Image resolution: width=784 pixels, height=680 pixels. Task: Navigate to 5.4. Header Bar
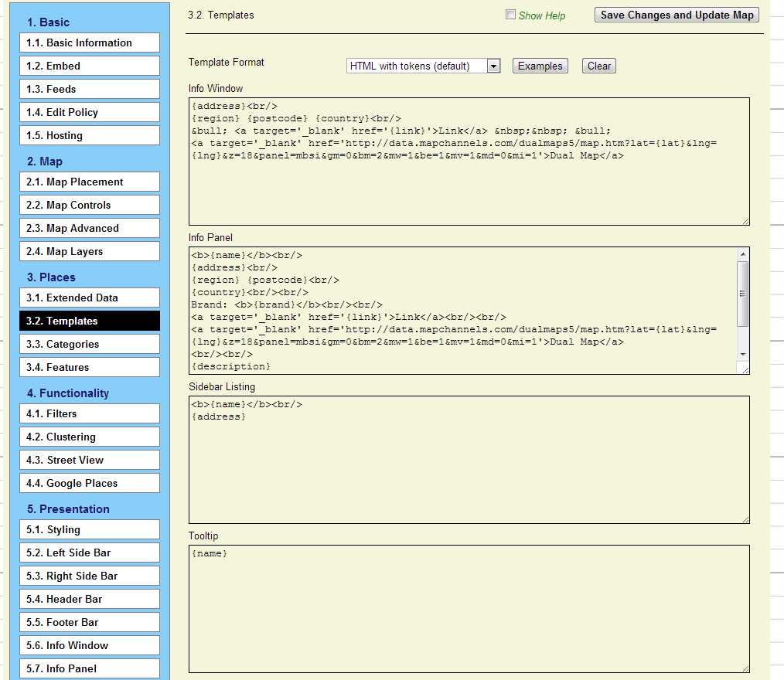pyautogui.click(x=90, y=599)
